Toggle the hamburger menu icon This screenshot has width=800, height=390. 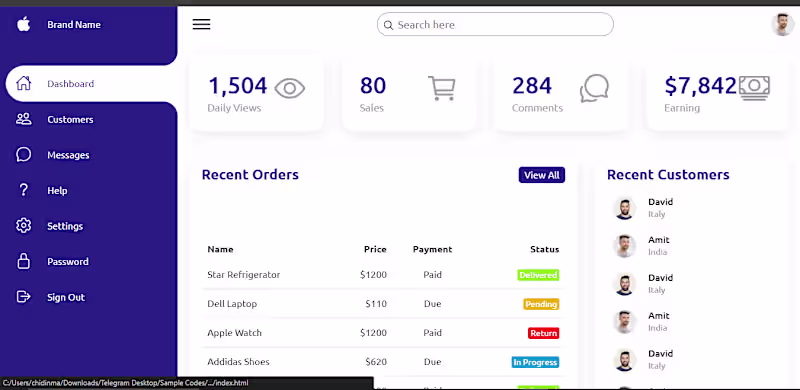[202, 24]
